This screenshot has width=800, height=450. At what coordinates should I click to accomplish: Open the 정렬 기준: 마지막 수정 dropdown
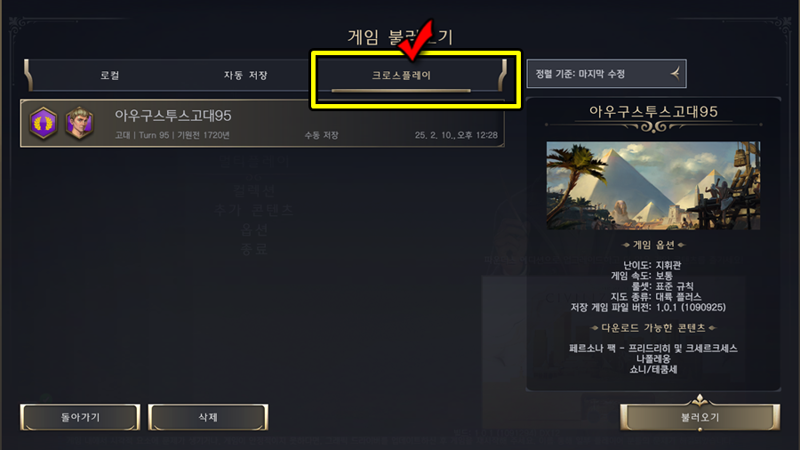[606, 74]
